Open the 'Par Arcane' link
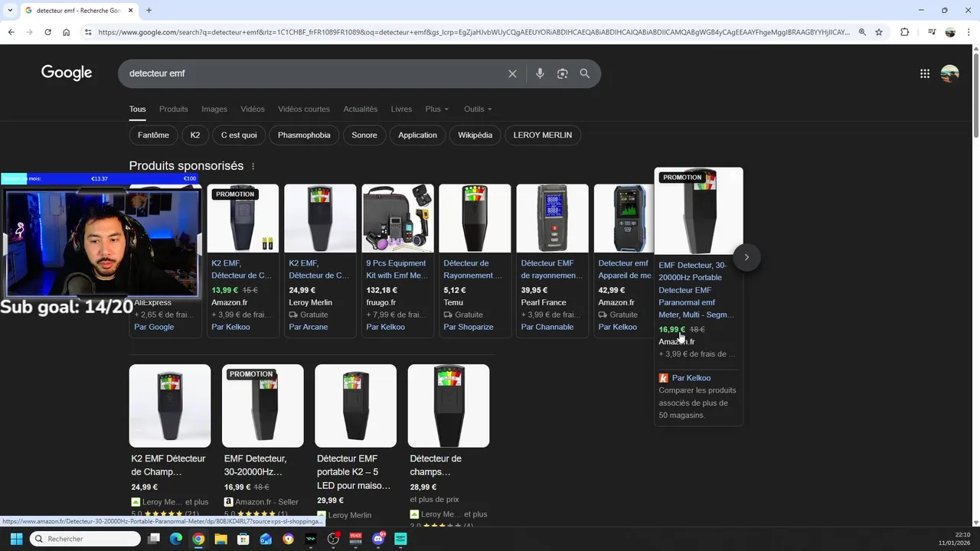This screenshot has width=980, height=551. (308, 327)
